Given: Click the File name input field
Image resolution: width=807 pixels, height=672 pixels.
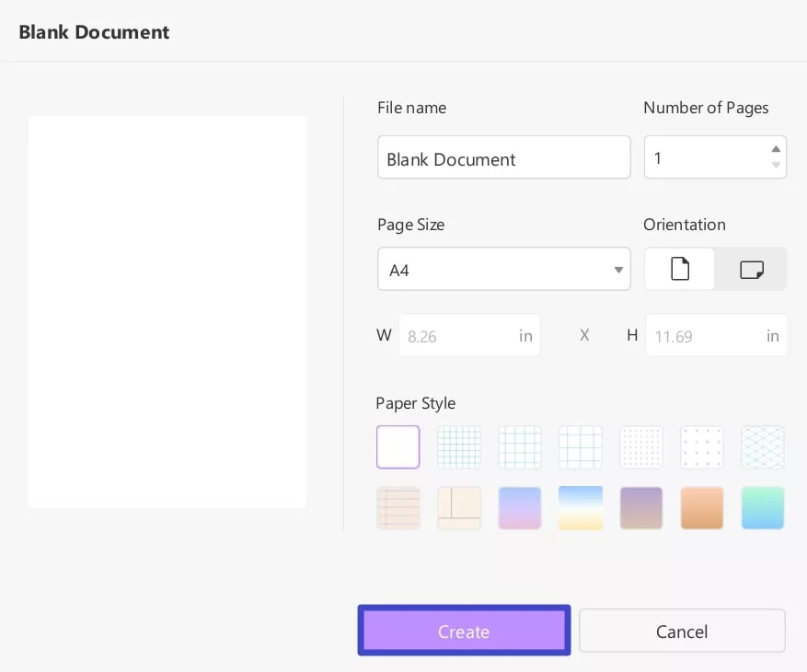Looking at the screenshot, I should 504,157.
